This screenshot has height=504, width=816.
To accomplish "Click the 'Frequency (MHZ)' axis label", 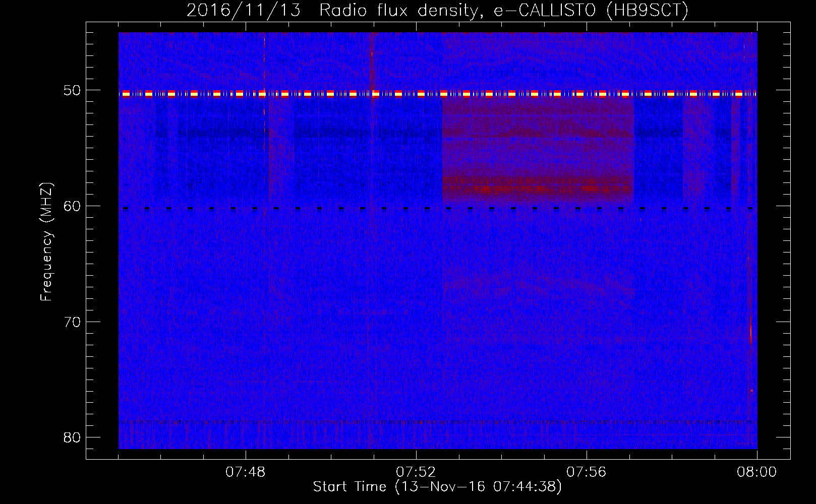I will [x=46, y=242].
